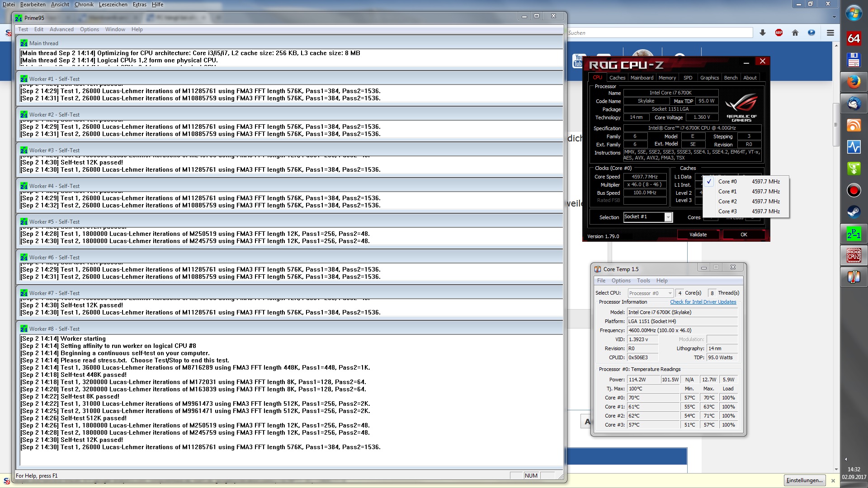The image size is (868, 488).
Task: Go to Firefox home page icon
Action: tap(795, 33)
